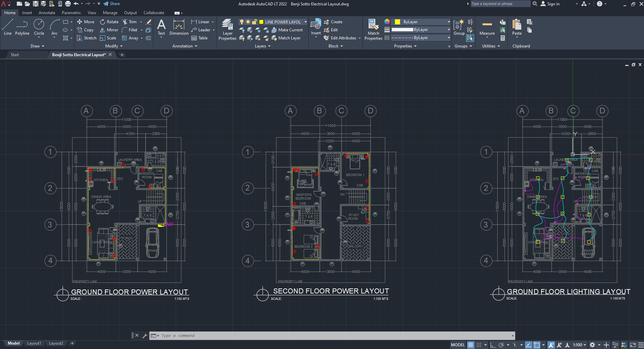Image resolution: width=644 pixels, height=349 pixels.
Task: Switch to the Insert ribbon tab
Action: point(27,13)
